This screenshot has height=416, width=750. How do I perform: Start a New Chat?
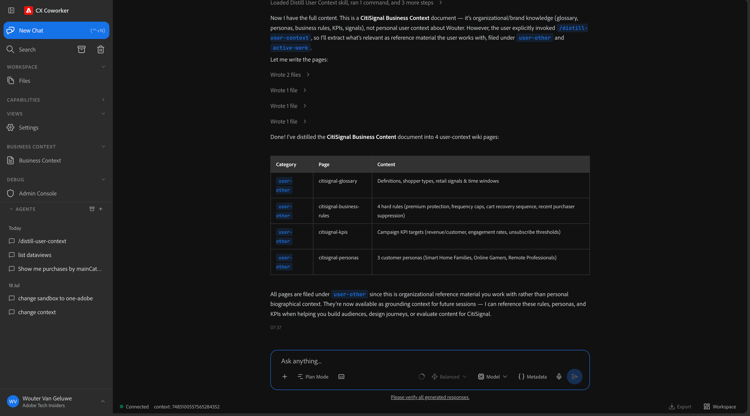[x=56, y=30]
